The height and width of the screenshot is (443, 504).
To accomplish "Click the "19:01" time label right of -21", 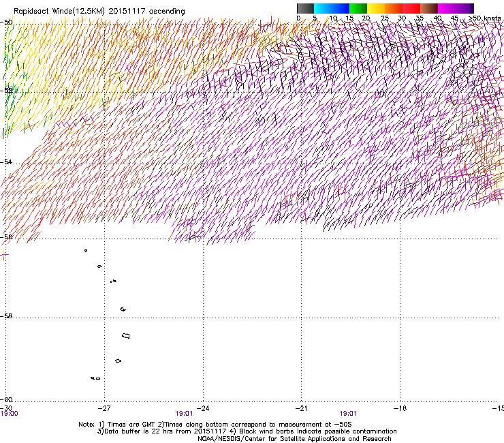I will (348, 414).
